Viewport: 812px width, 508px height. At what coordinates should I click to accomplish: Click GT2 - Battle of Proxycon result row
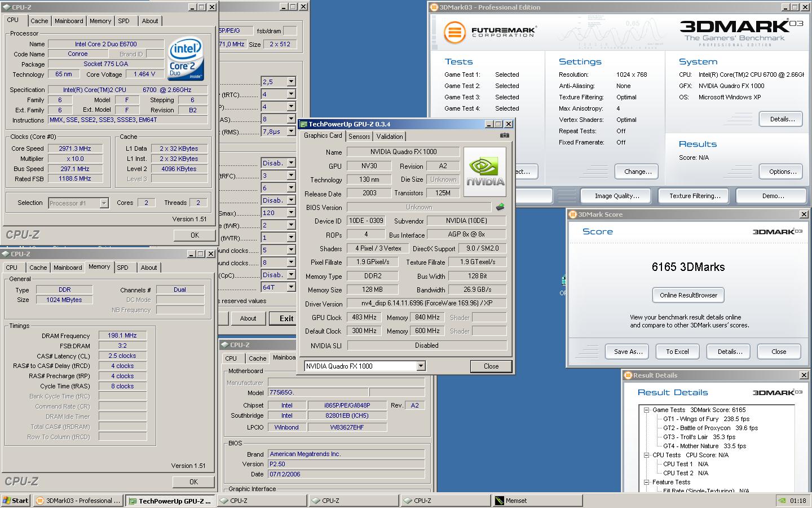pyautogui.click(x=710, y=428)
